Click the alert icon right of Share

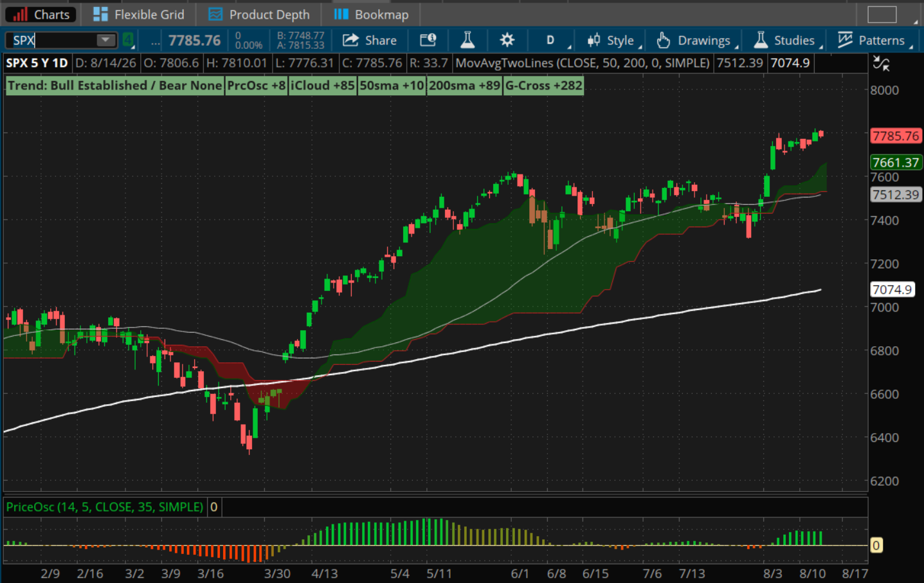tap(428, 41)
